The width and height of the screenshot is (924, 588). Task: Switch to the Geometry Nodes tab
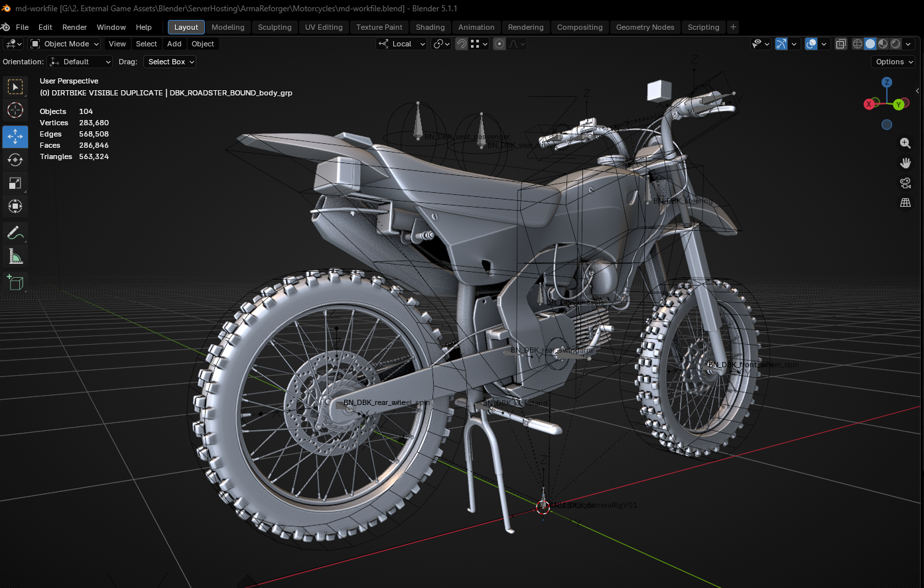(x=645, y=27)
